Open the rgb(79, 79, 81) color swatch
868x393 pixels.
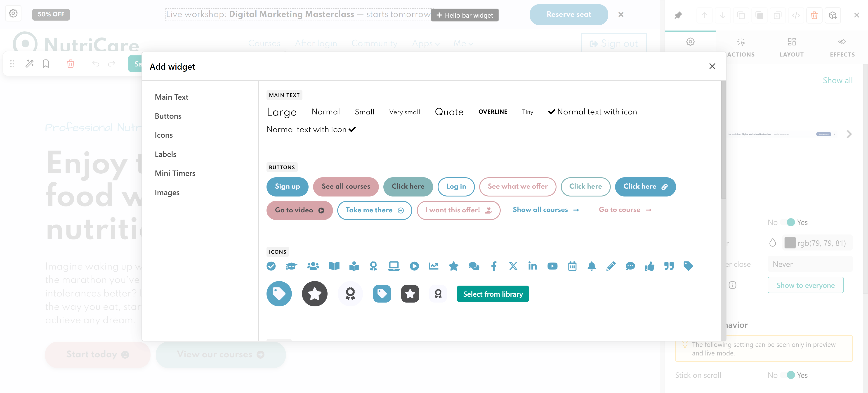click(x=790, y=243)
